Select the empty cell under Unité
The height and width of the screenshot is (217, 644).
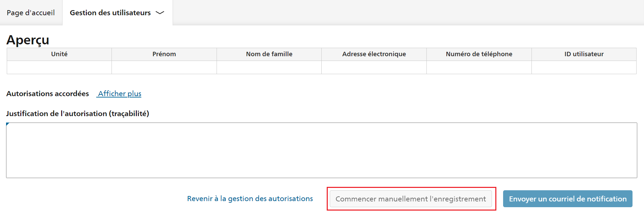pyautogui.click(x=59, y=67)
